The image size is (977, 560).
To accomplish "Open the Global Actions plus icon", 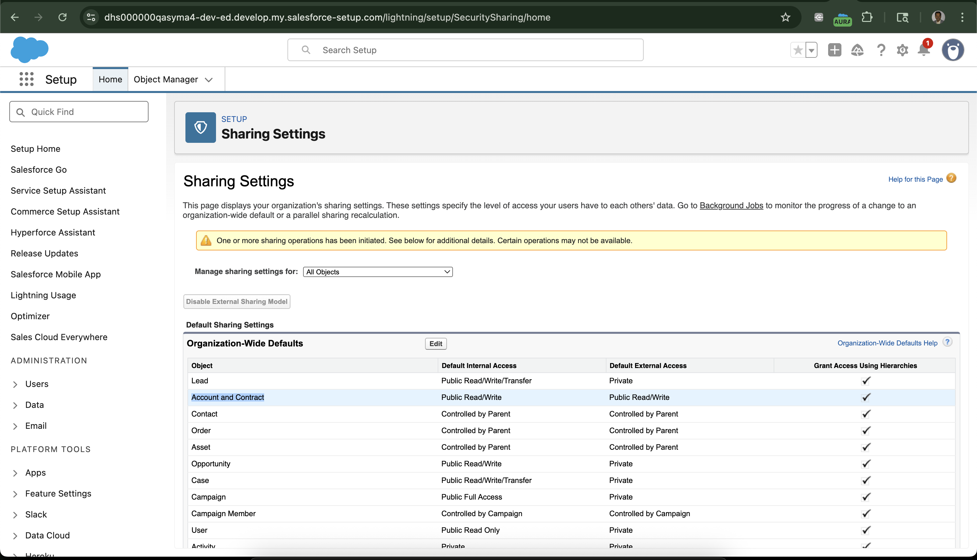I will 834,50.
